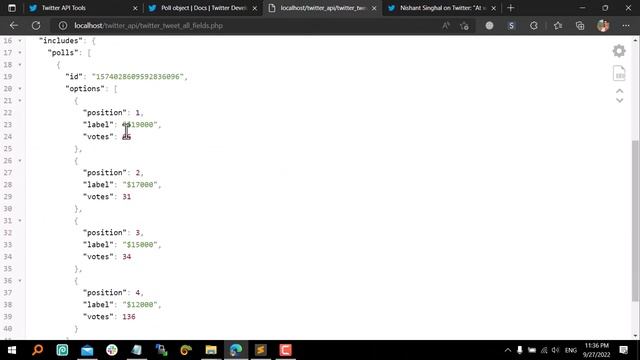Image resolution: width=640 pixels, height=360 pixels.
Task: Open File Explorer from the taskbar
Action: pyautogui.click(x=211, y=350)
